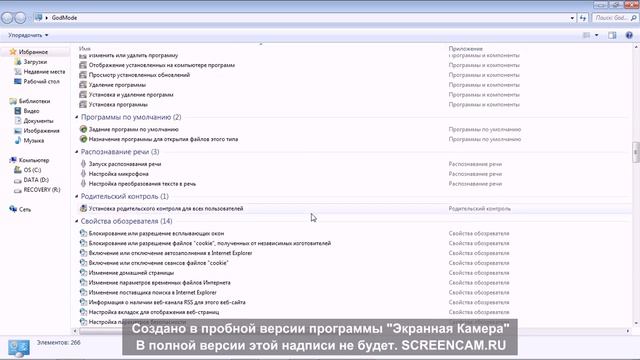
Task: Toggle the preview pane button
Action: (612, 36)
